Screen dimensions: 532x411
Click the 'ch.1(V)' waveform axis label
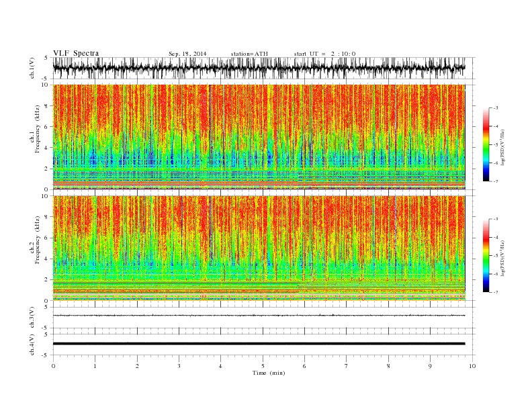click(x=32, y=68)
